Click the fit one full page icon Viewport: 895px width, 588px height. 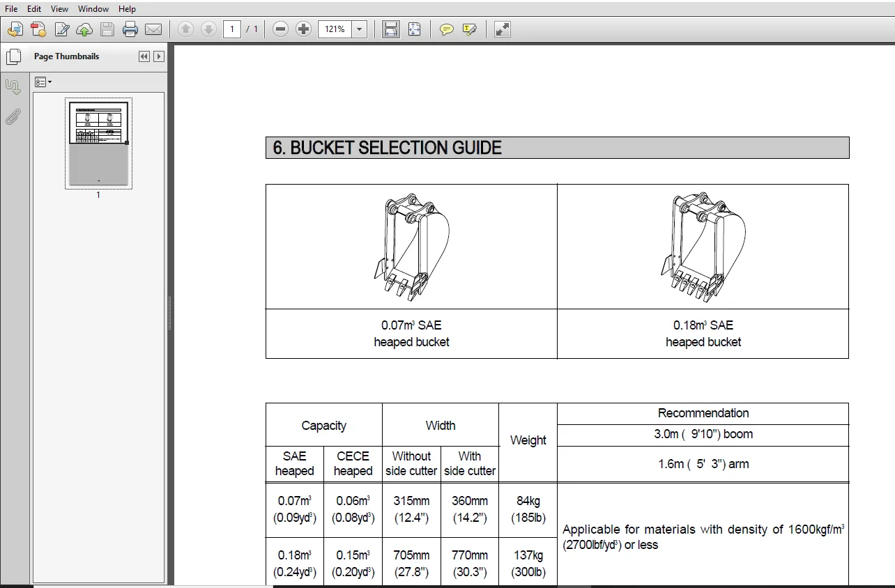(414, 29)
